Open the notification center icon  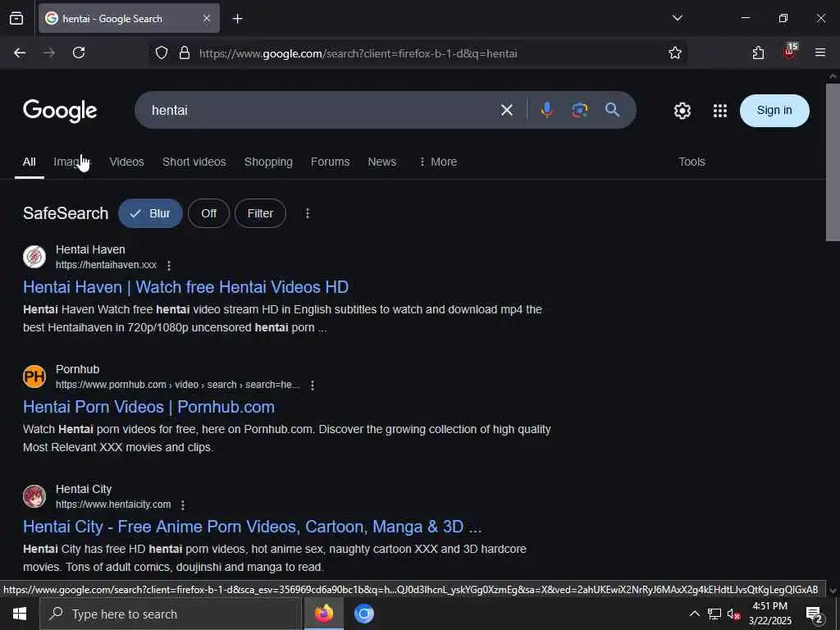[x=815, y=614]
